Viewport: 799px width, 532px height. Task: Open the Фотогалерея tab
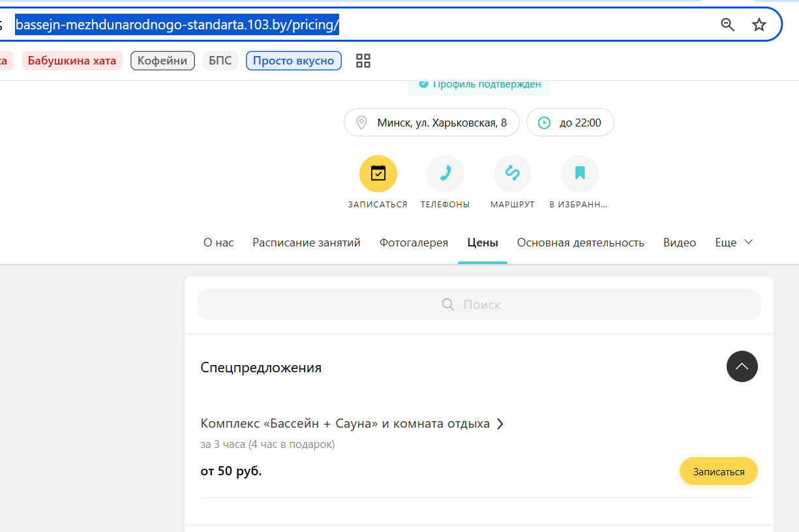click(414, 243)
